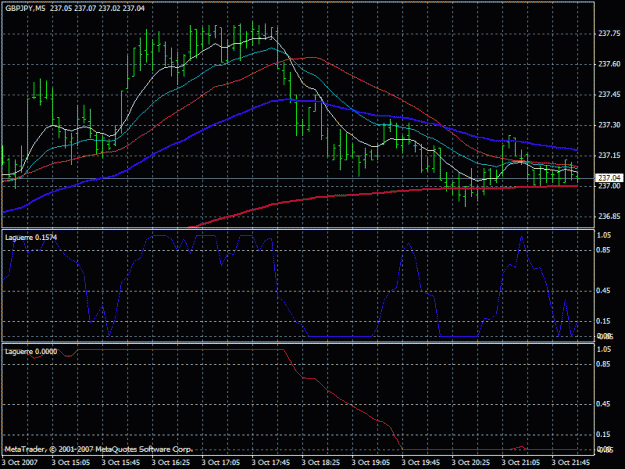Viewport: 625px width, 469px height.
Task: Select the 237.75 price axis label
Action: pyautogui.click(x=609, y=34)
